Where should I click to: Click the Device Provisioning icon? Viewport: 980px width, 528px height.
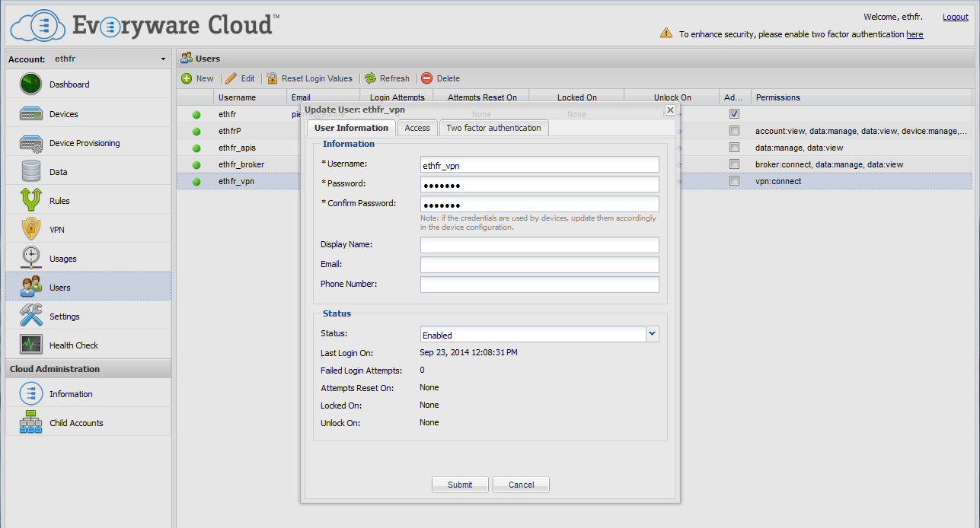pyautogui.click(x=31, y=142)
